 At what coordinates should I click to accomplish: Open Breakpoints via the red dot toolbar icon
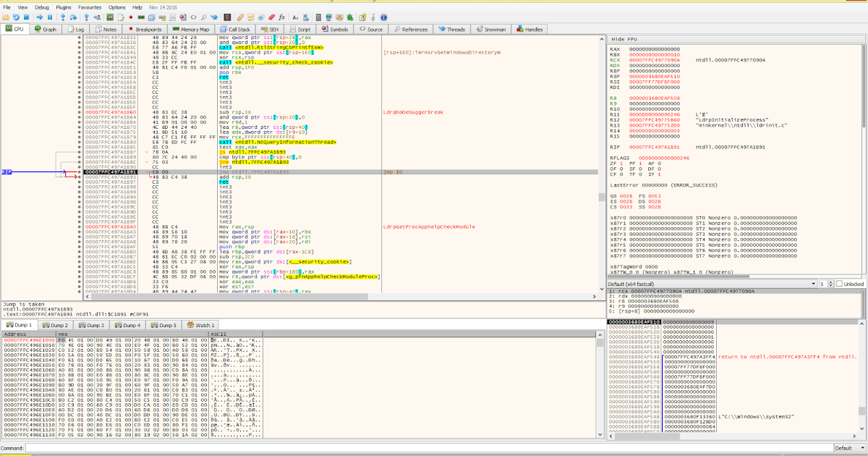(x=130, y=14)
